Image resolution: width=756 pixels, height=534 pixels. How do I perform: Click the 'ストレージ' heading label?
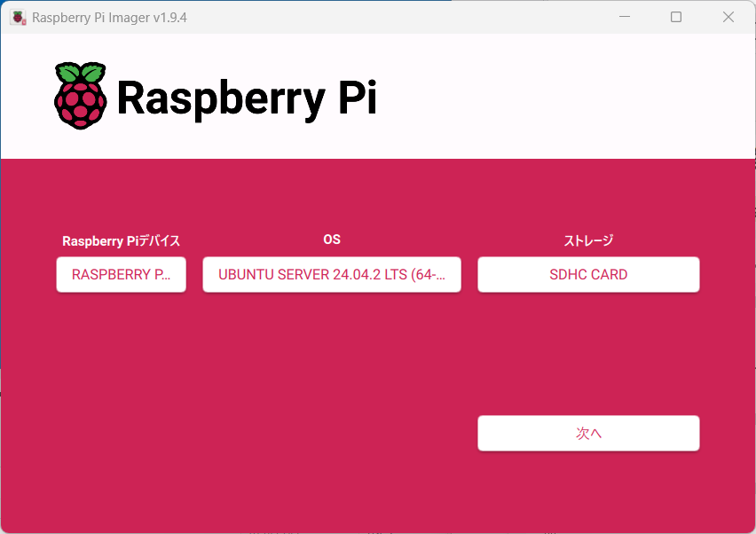(x=588, y=240)
